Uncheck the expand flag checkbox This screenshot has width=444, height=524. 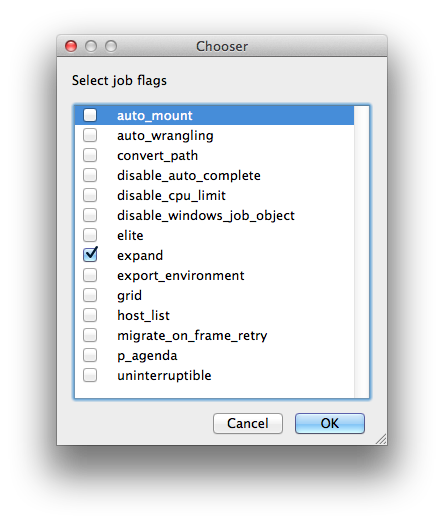[90, 255]
